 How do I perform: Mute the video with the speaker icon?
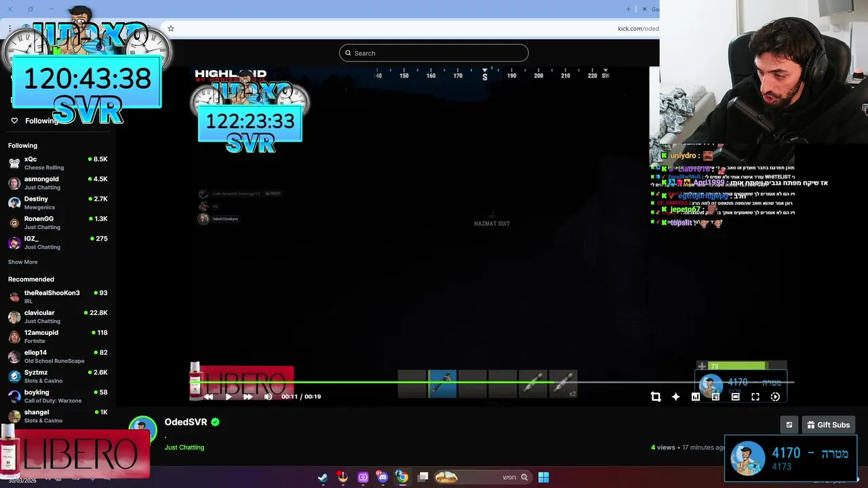tap(268, 396)
